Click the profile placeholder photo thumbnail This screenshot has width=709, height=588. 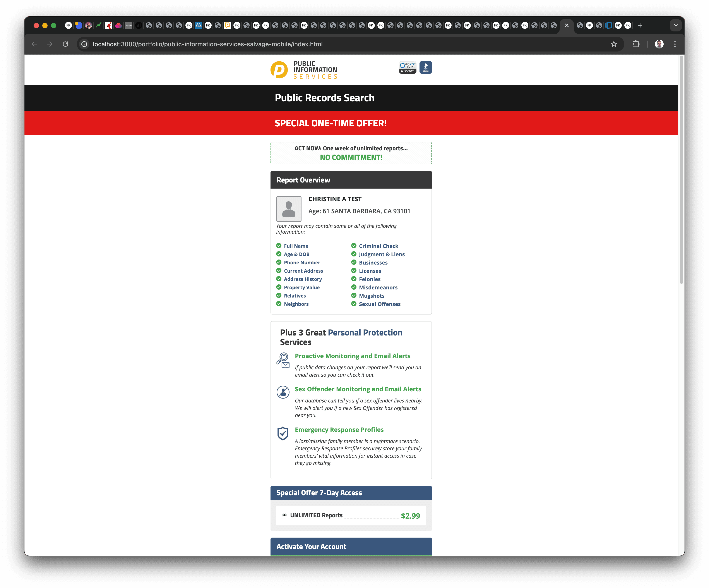click(289, 209)
